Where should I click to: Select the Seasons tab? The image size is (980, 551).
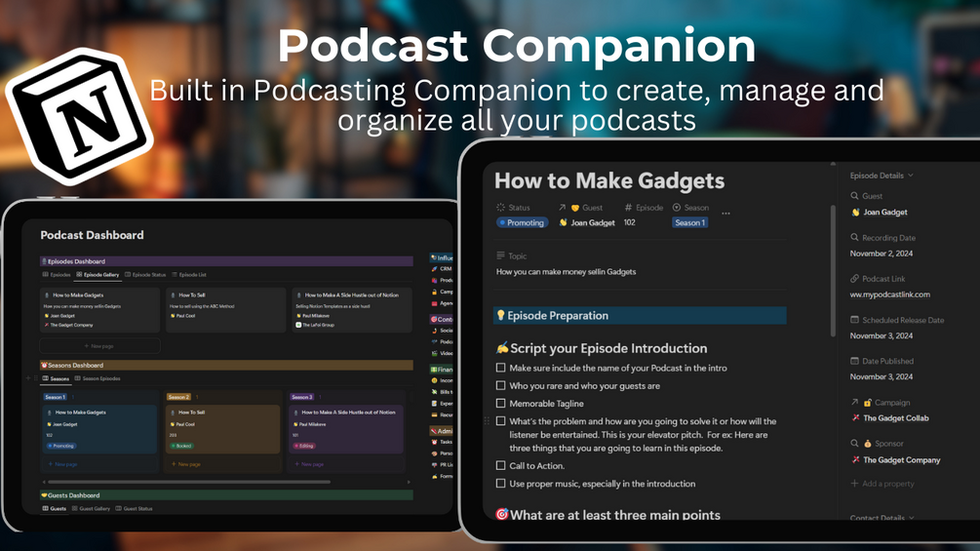click(56, 378)
